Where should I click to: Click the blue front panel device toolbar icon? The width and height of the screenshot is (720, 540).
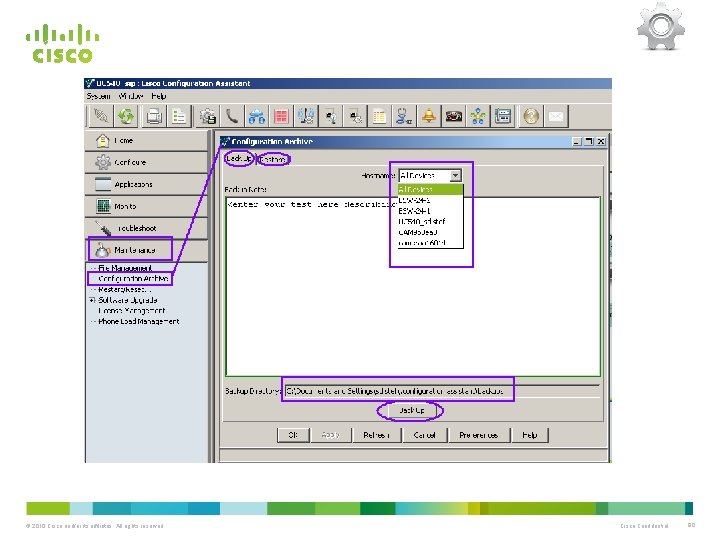[503, 116]
